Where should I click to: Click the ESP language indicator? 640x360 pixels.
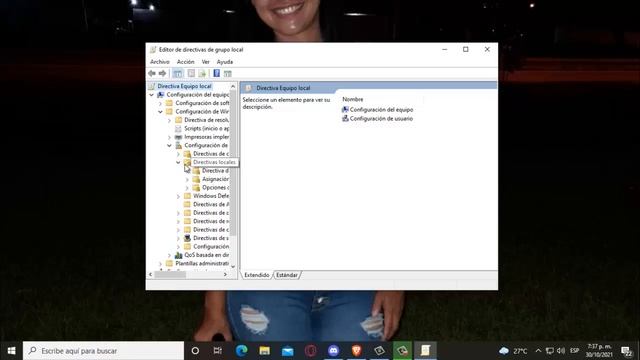575,351
